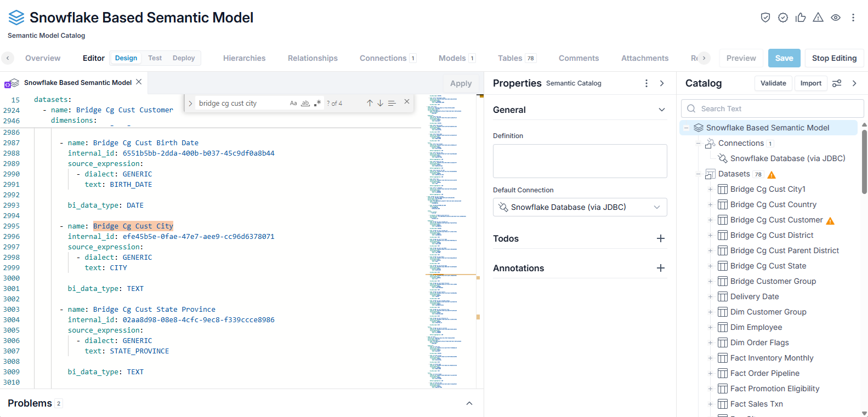This screenshot has width=868, height=417.
Task: Open Properties panel three-dot menu
Action: [x=646, y=83]
